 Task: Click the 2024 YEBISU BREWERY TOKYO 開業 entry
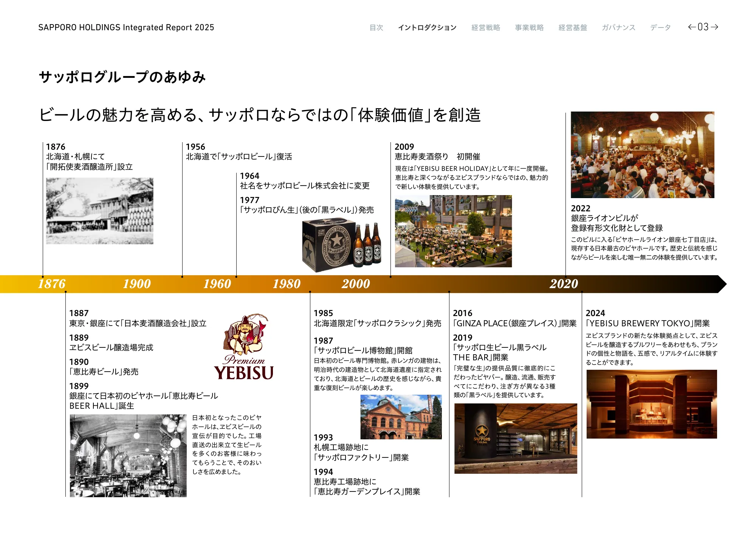648,318
